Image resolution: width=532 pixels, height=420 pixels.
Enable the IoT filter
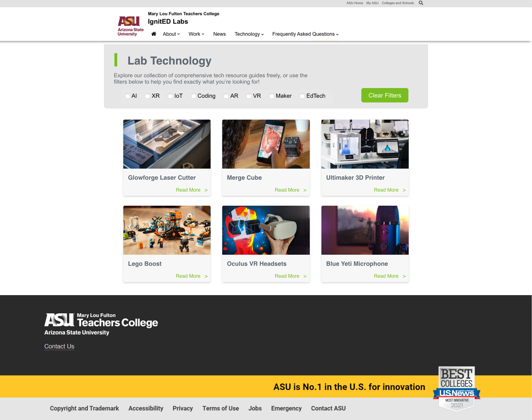click(170, 96)
